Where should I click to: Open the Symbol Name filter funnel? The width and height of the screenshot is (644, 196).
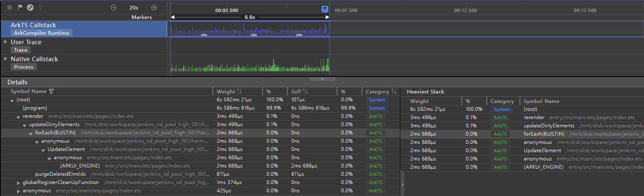click(x=51, y=91)
